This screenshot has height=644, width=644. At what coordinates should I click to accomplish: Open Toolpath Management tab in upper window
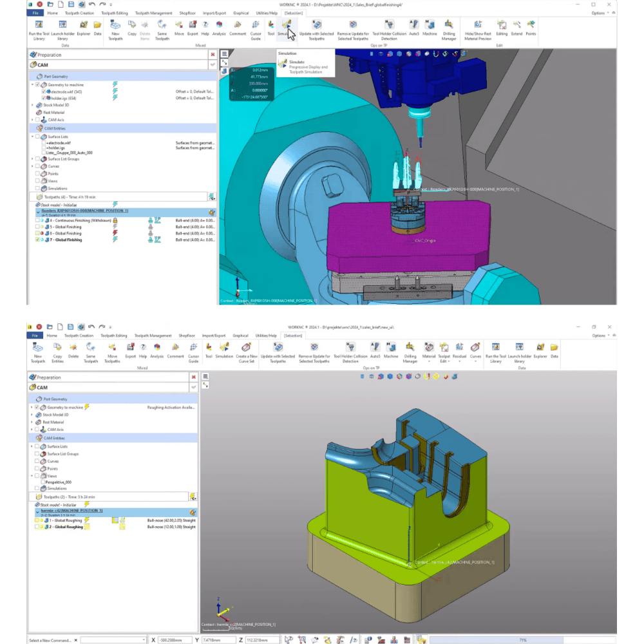pos(154,13)
